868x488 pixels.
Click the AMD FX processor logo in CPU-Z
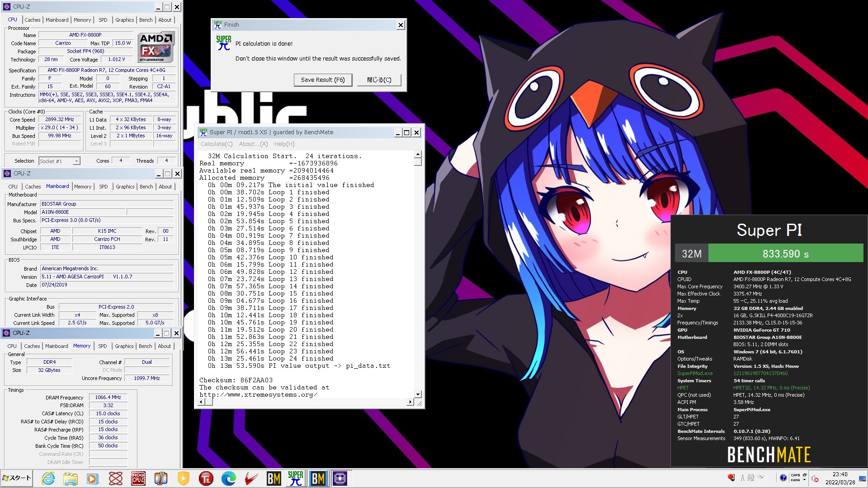(x=156, y=47)
